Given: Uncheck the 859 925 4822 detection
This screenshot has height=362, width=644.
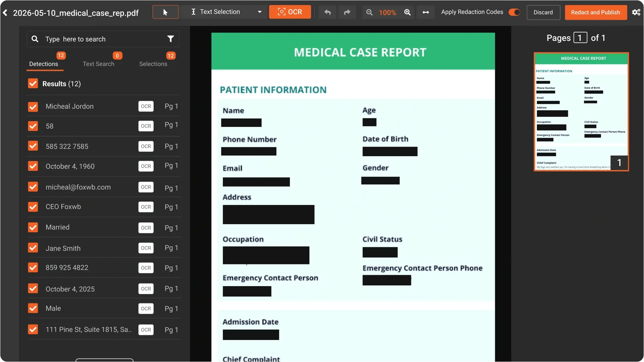Looking at the screenshot, I should click(33, 267).
